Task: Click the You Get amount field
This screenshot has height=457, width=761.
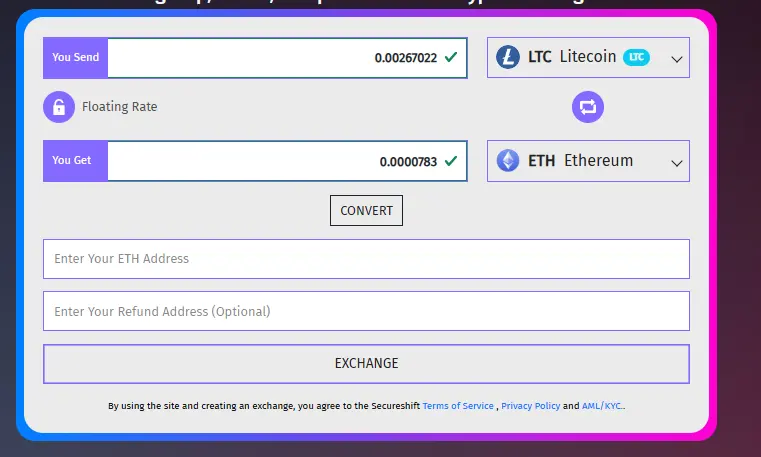Action: (287, 161)
